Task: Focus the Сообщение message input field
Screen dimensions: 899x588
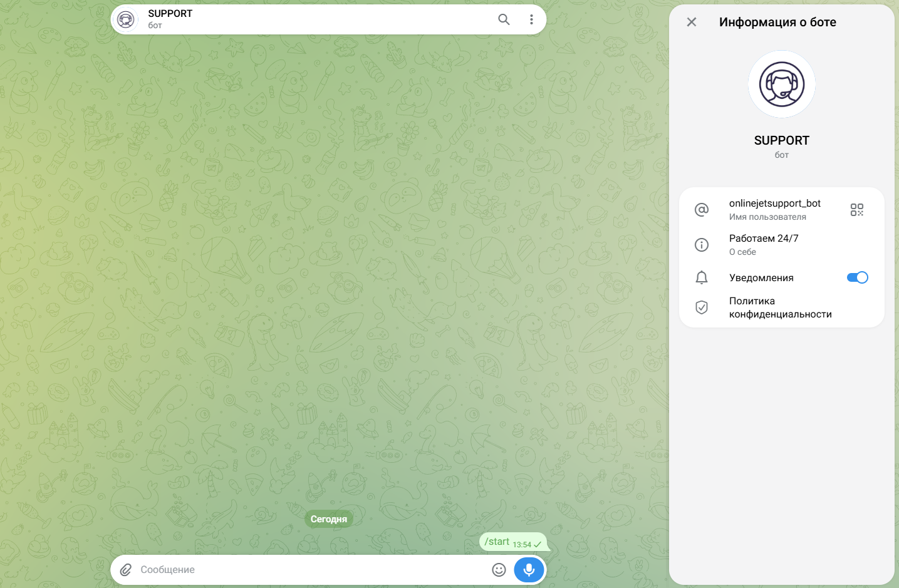Action: [311, 570]
